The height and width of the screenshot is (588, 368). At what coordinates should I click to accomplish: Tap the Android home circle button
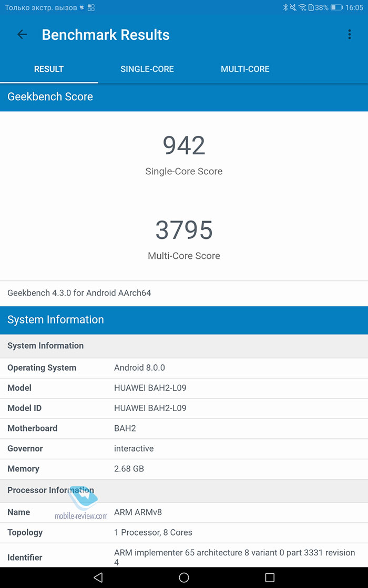tap(184, 577)
